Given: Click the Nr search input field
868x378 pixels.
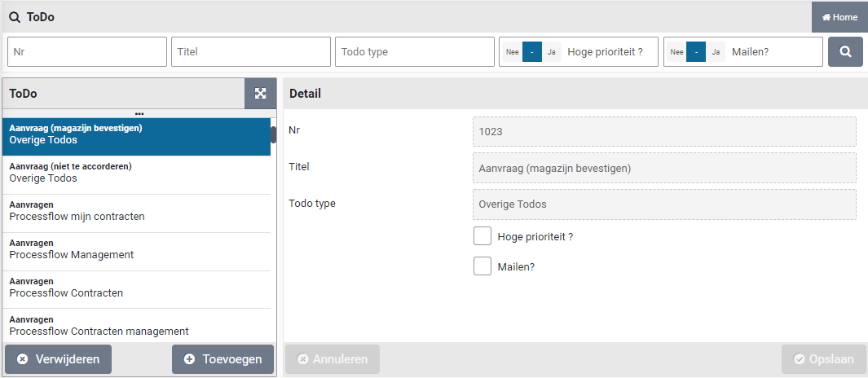Looking at the screenshot, I should 87,52.
